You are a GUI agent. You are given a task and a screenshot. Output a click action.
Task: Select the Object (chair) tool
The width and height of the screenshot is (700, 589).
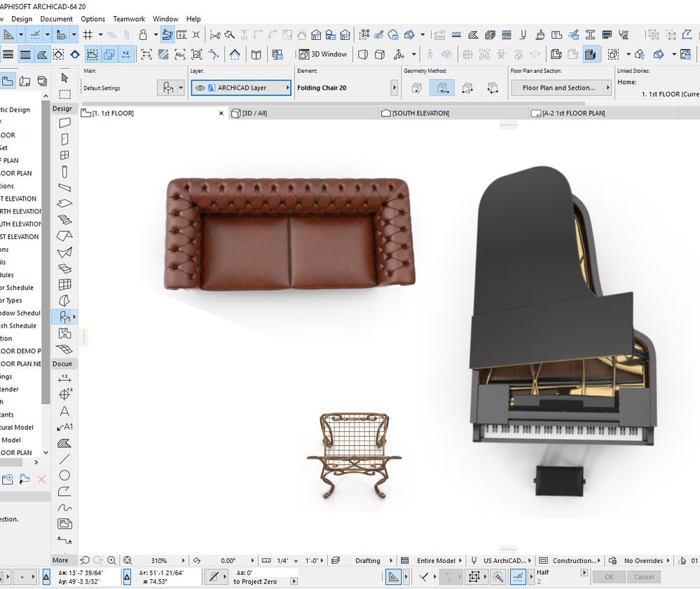[x=64, y=317]
